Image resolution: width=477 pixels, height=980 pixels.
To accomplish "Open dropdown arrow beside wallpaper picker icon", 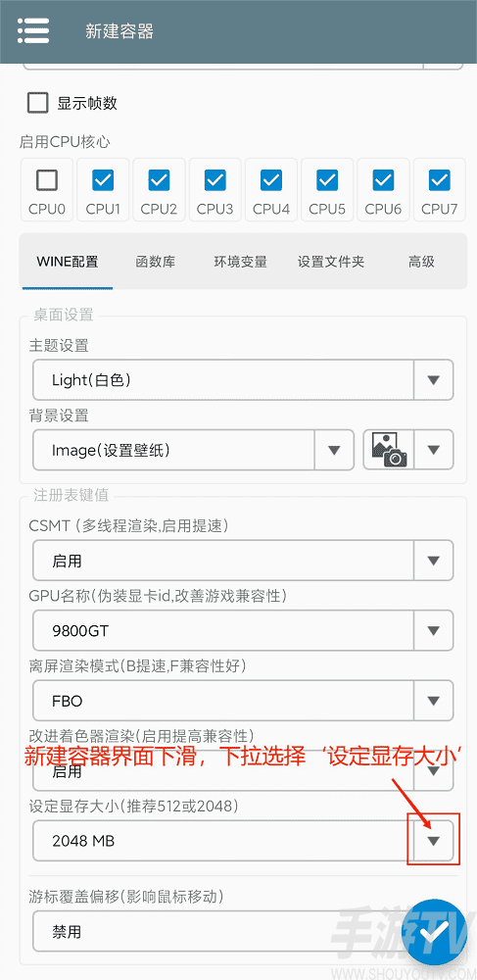I will point(433,450).
